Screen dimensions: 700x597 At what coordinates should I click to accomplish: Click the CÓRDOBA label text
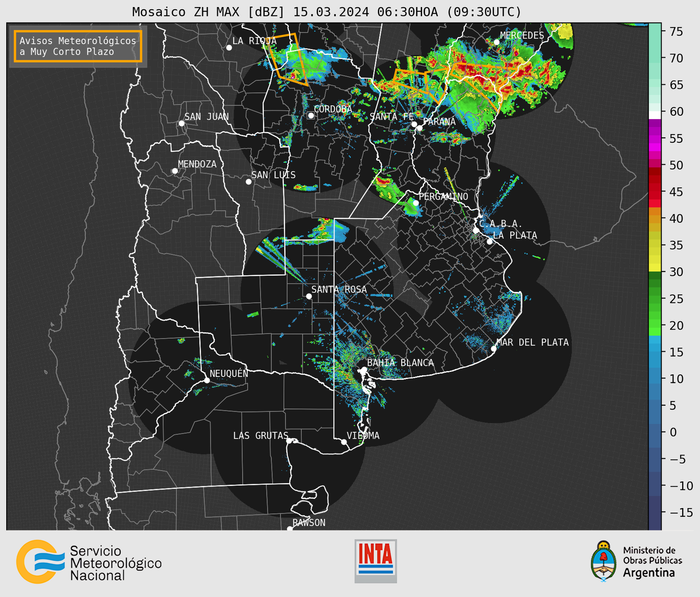pyautogui.click(x=333, y=109)
